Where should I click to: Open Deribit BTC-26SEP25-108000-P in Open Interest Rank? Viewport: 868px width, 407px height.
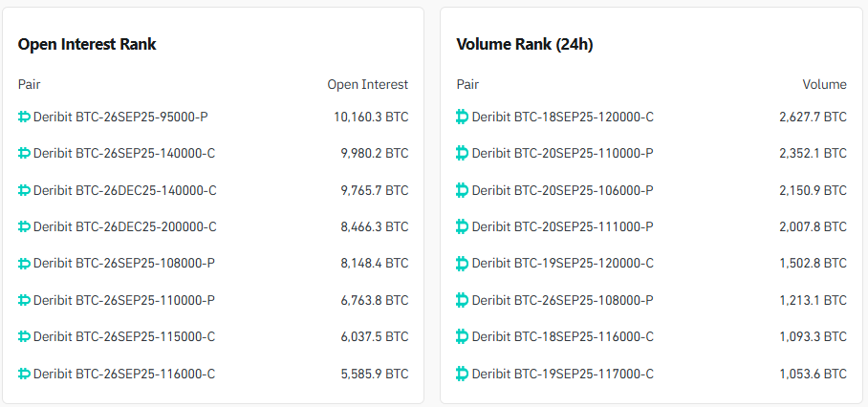pyautogui.click(x=124, y=264)
